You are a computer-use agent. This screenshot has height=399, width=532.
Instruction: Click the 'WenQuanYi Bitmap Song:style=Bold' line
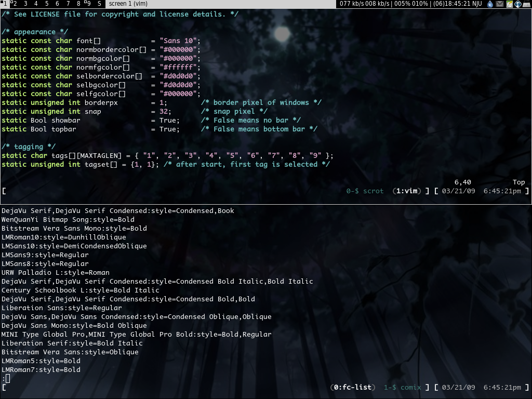[x=68, y=220]
